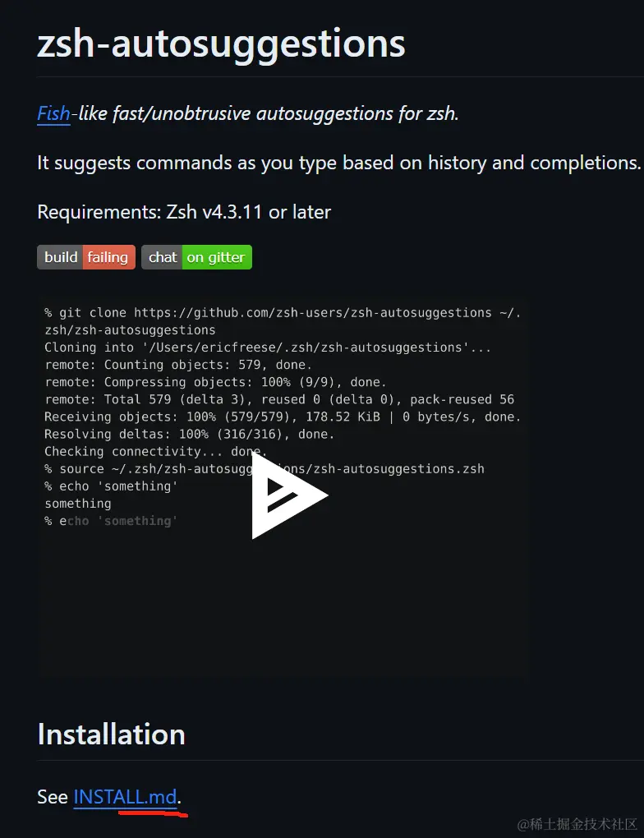
Task: Click the git clone command line
Action: tap(283, 321)
